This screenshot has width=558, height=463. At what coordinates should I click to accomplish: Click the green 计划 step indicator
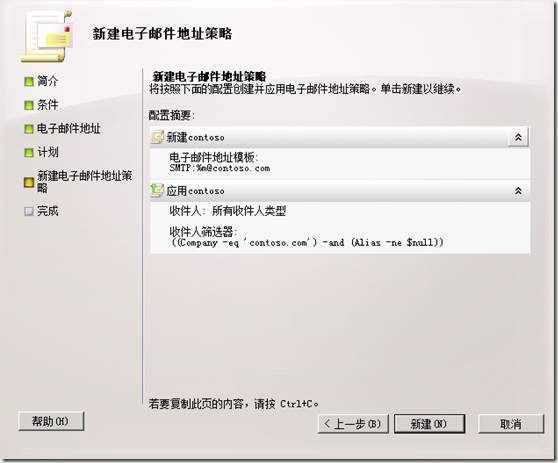tap(29, 152)
